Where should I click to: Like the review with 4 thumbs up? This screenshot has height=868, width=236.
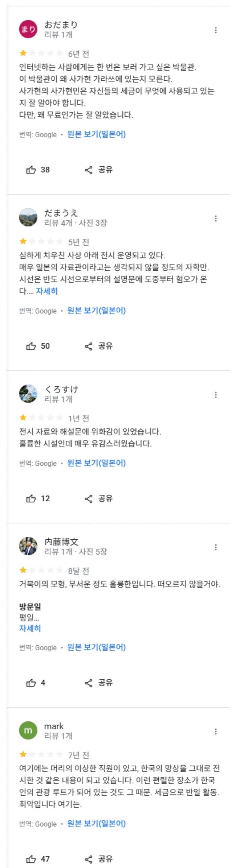(31, 683)
